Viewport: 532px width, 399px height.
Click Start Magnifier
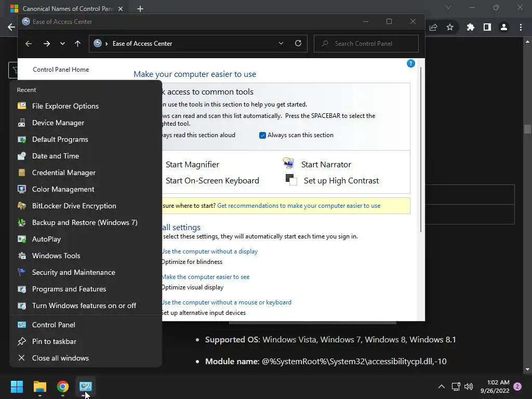(x=192, y=165)
